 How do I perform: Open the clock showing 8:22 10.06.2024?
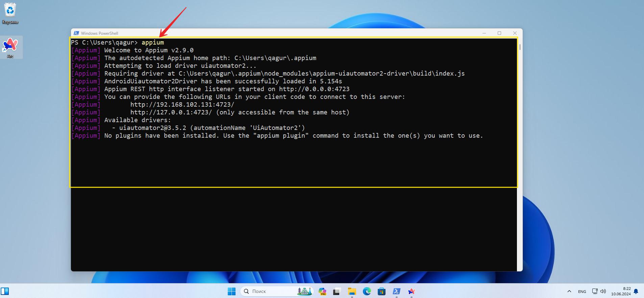[621, 291]
